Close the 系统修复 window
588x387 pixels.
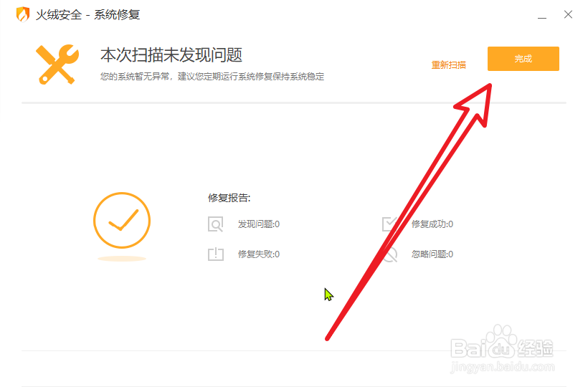568,14
